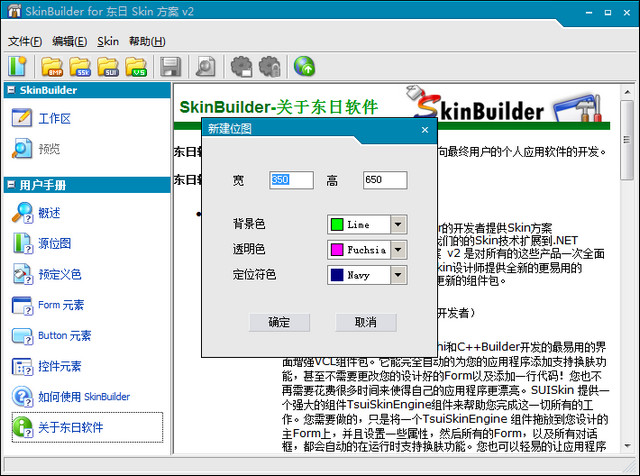
Task: Click the green Lime color swatch
Action: [337, 225]
